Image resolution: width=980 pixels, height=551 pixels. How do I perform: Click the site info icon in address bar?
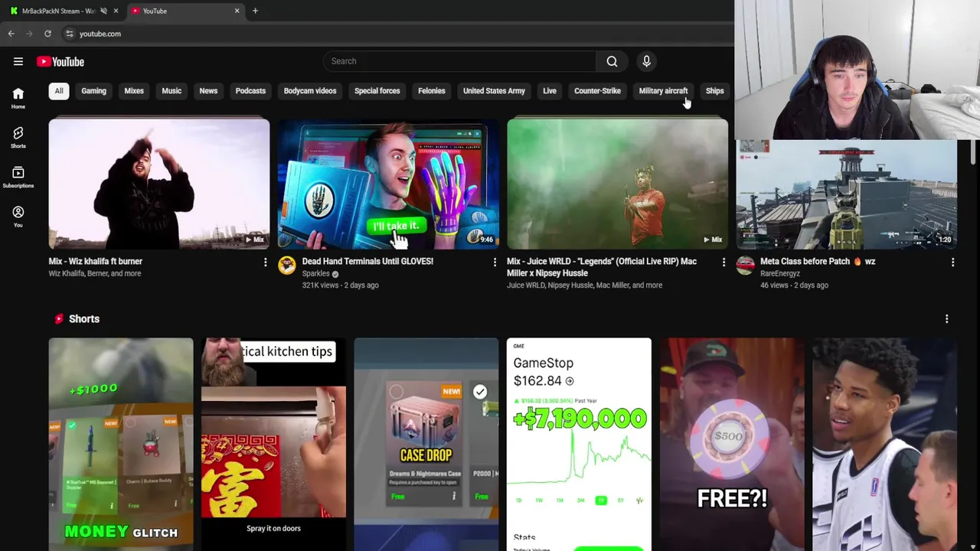pos(70,34)
